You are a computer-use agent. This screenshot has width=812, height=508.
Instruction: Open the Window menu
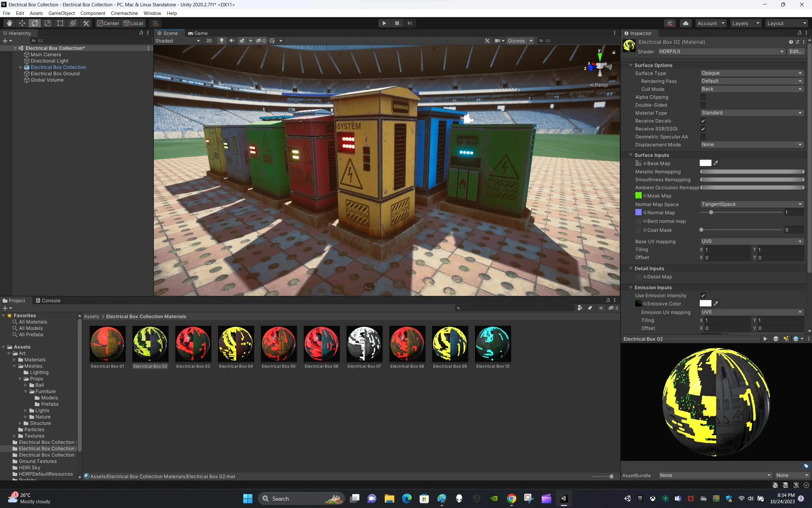[152, 13]
